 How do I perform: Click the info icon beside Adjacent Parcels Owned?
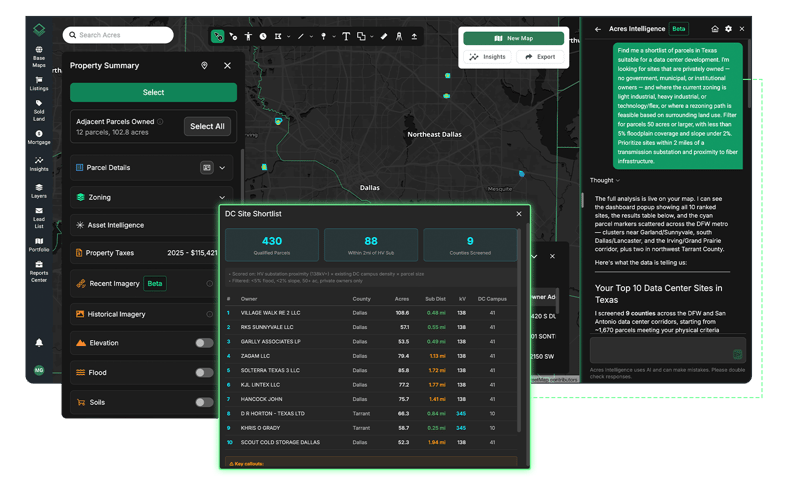[160, 122]
